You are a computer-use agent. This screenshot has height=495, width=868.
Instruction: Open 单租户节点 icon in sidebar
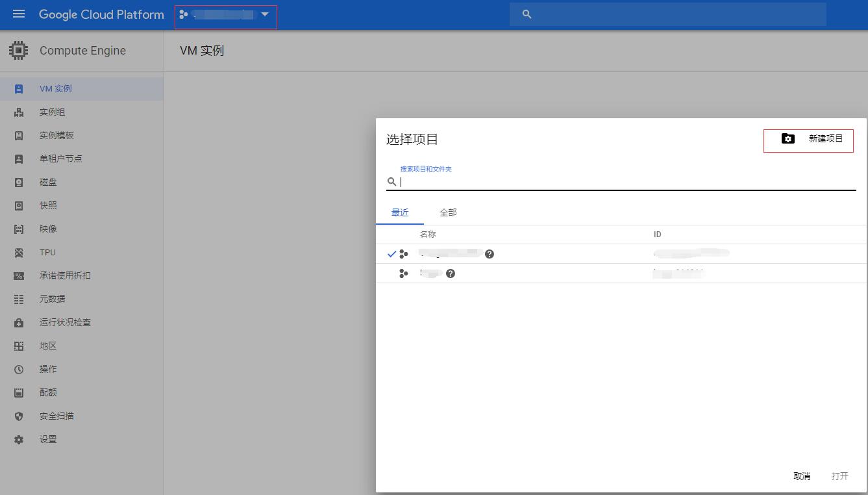19,159
